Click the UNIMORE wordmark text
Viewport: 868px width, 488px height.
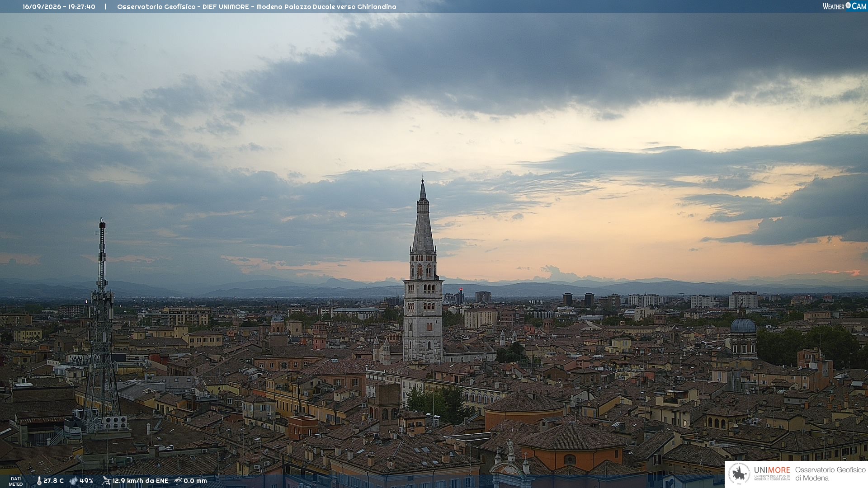[x=772, y=470]
